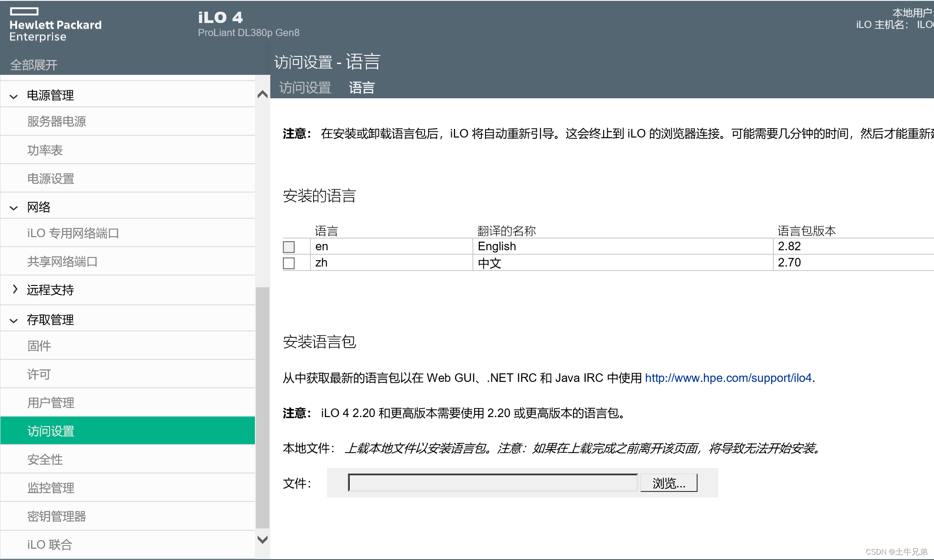Click the 浏览 browse button
The height and width of the screenshot is (560, 934).
click(x=669, y=482)
